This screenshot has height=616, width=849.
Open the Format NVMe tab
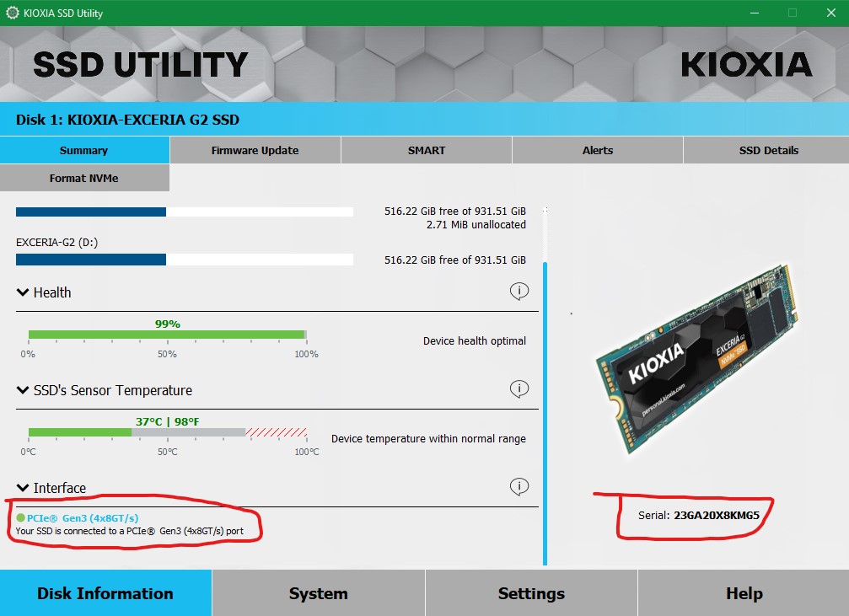pos(84,178)
